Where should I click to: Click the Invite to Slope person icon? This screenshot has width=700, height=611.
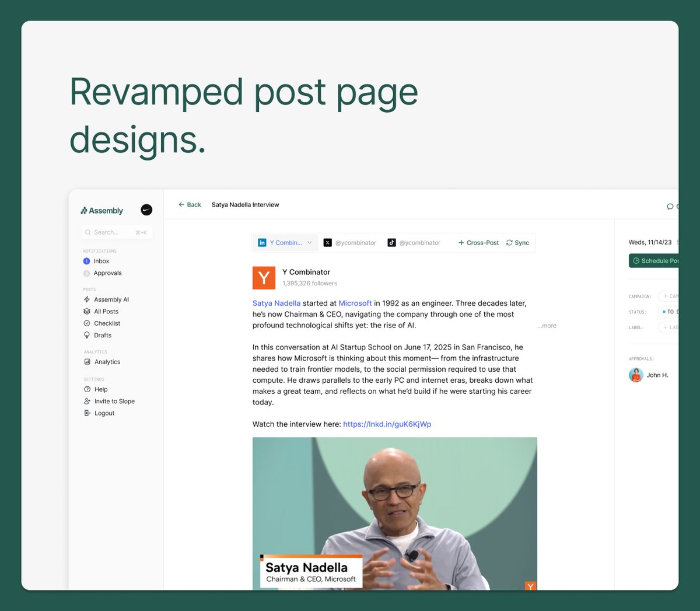pos(87,401)
